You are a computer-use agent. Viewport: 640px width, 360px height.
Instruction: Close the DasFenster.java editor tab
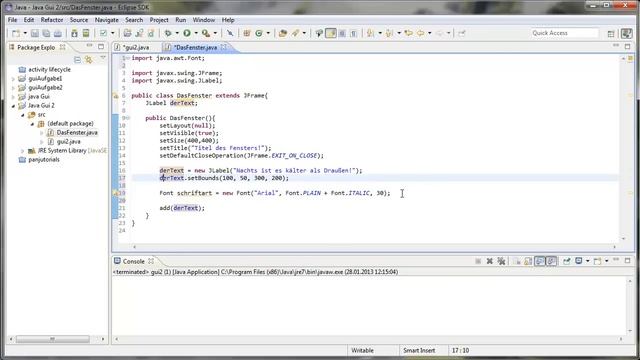[x=224, y=47]
